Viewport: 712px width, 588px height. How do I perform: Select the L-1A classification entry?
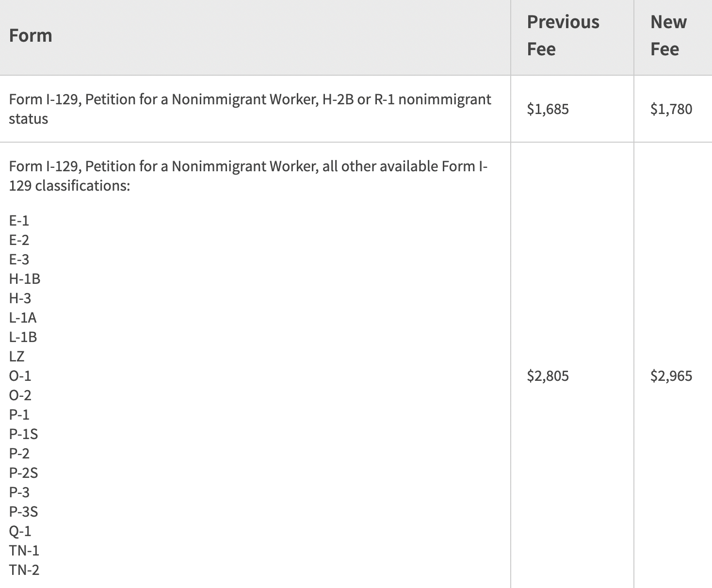point(23,318)
